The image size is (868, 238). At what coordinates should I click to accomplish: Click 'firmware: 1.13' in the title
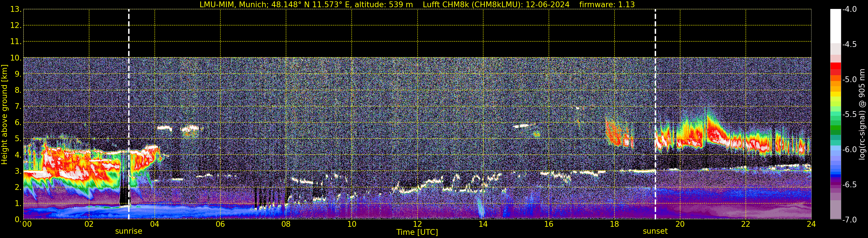[x=607, y=5]
